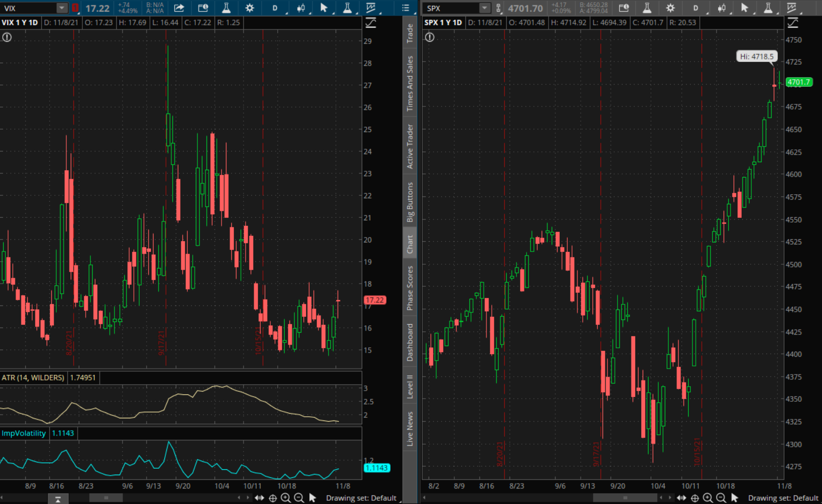
Task: Select pointer tool under VIX chart
Action: pyautogui.click(x=313, y=498)
